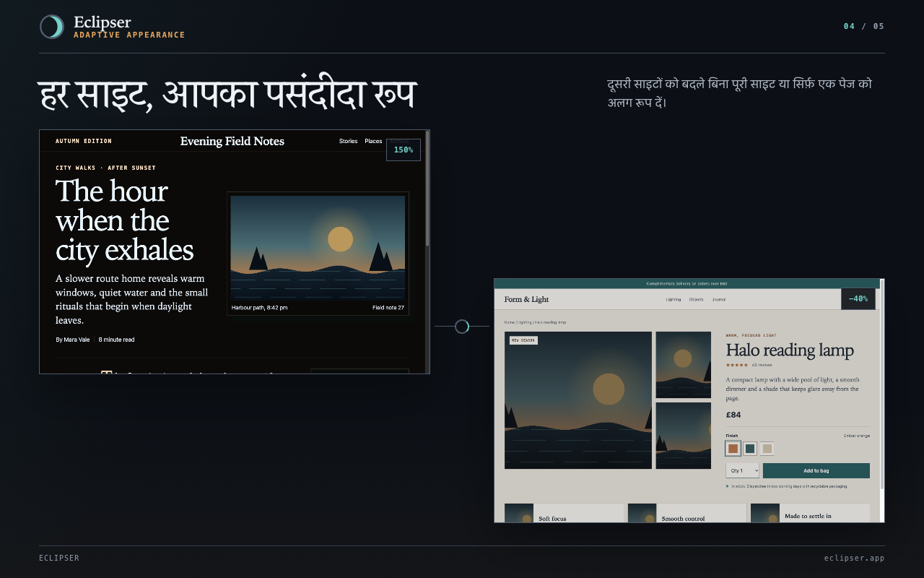Click the Form & Light vertical scrollbar
Image resolution: width=924 pixels, height=578 pixels.
881,400
